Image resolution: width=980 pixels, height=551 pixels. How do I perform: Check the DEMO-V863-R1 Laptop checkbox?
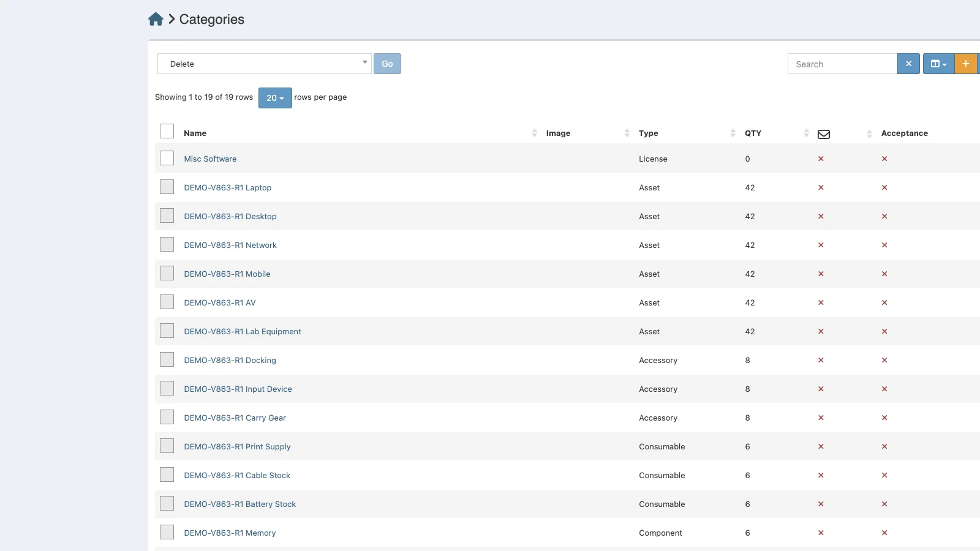[x=167, y=187]
